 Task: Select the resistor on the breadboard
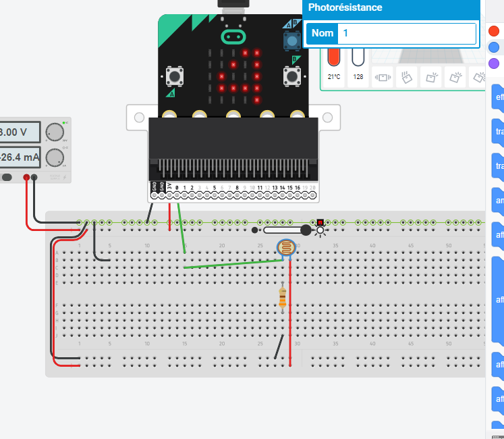283,298
